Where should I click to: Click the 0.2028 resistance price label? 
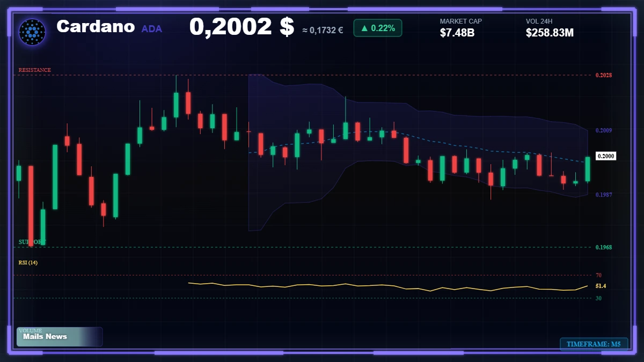tap(604, 75)
